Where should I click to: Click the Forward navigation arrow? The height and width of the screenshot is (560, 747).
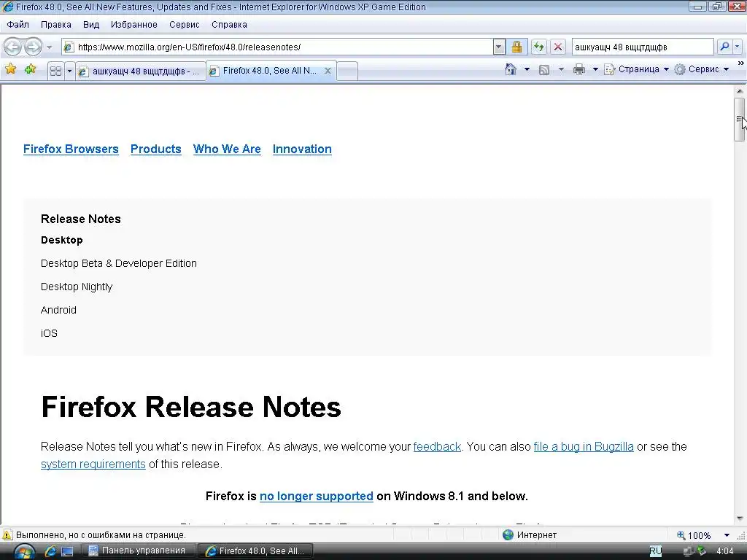[33, 47]
